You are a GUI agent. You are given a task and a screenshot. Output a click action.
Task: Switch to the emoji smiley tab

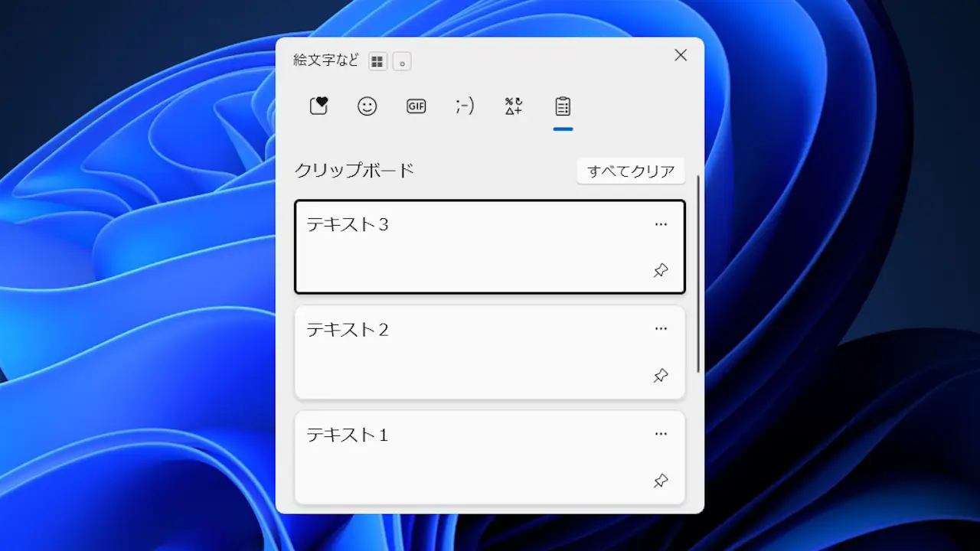tap(367, 106)
